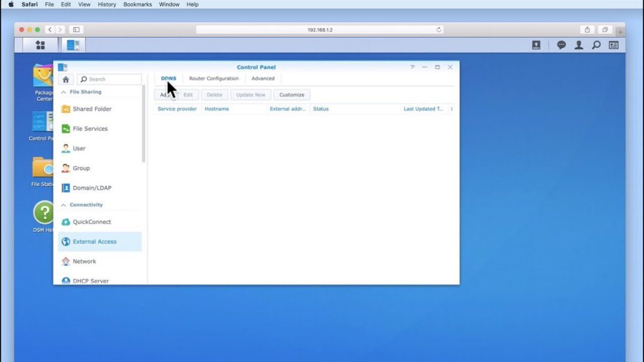Screen dimensions: 644x362
Task: Open the Edit menu
Action: tap(65, 4)
